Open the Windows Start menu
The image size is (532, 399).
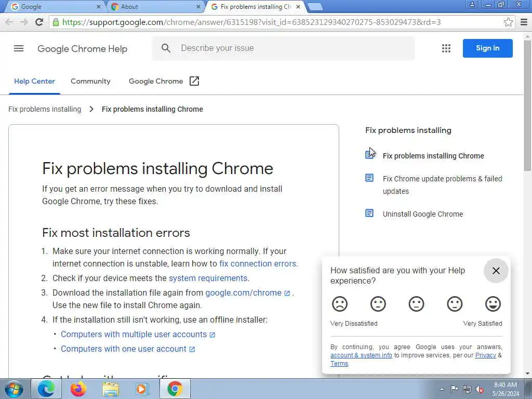[14, 389]
